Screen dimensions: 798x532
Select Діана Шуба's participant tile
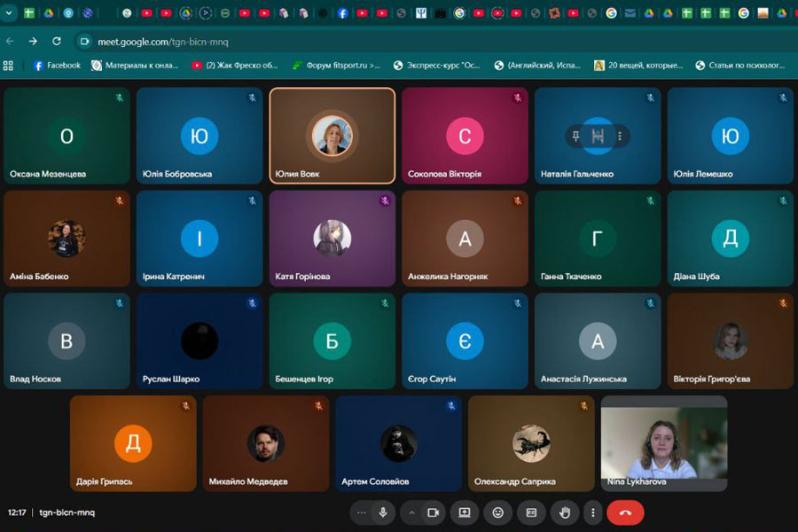tap(731, 239)
